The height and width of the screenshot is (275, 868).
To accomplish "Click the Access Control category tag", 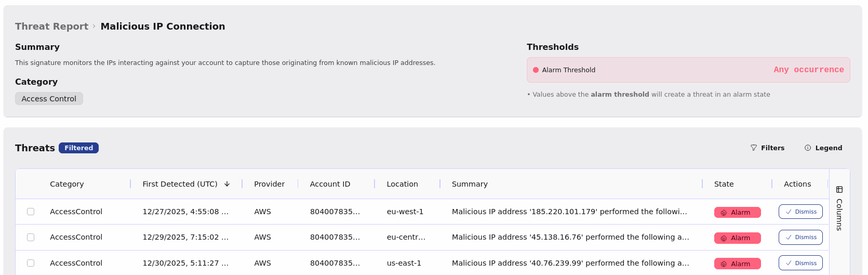I will click(49, 99).
